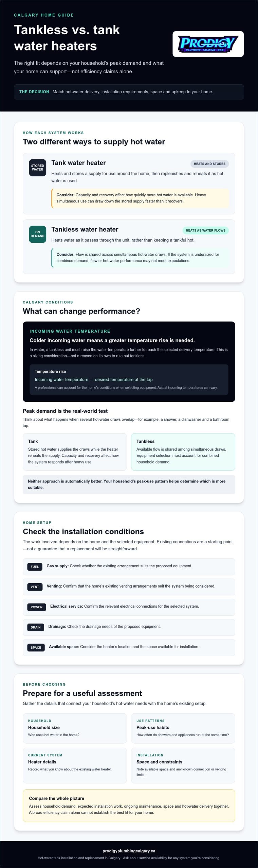Click the Temperature rise formula box
Viewport: 258px width, 868px height.
(129, 379)
